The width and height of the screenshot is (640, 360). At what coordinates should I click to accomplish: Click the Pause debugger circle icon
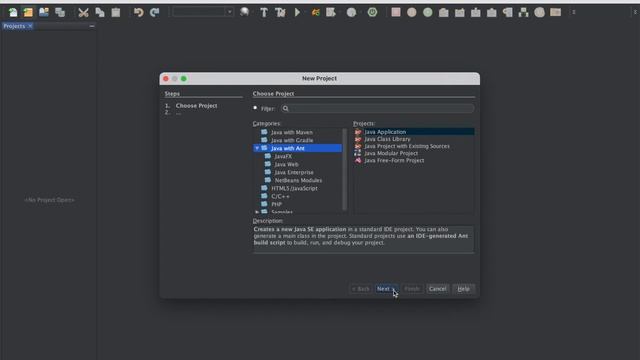(x=411, y=12)
